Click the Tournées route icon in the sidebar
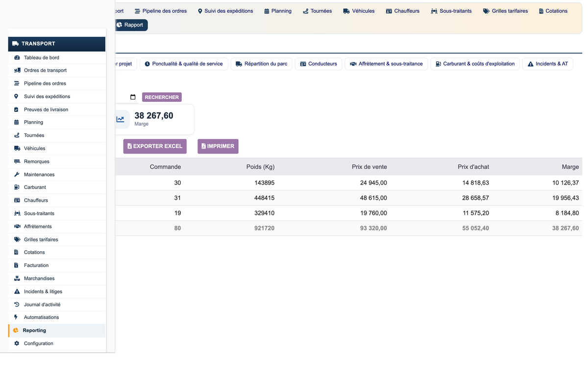This screenshot has width=588, height=368. pyautogui.click(x=17, y=135)
